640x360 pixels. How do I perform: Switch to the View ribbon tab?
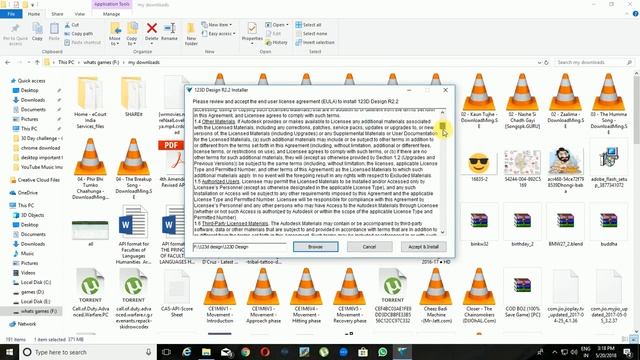click(80, 14)
